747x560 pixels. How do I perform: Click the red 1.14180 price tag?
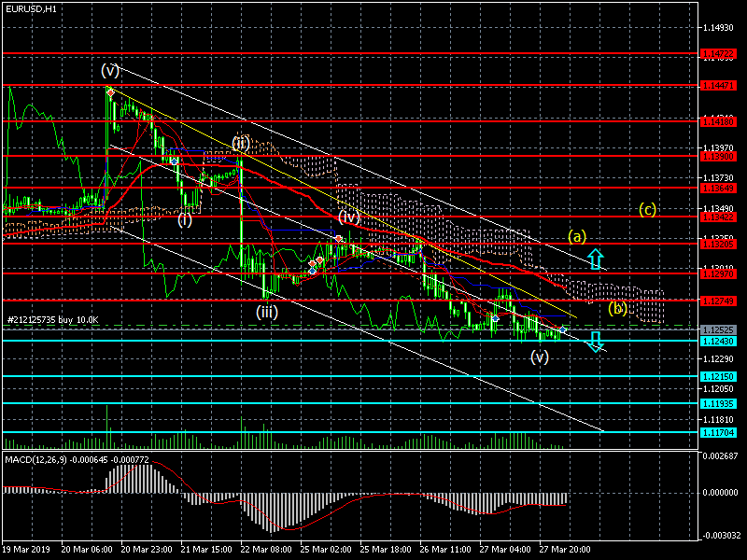[x=718, y=122]
